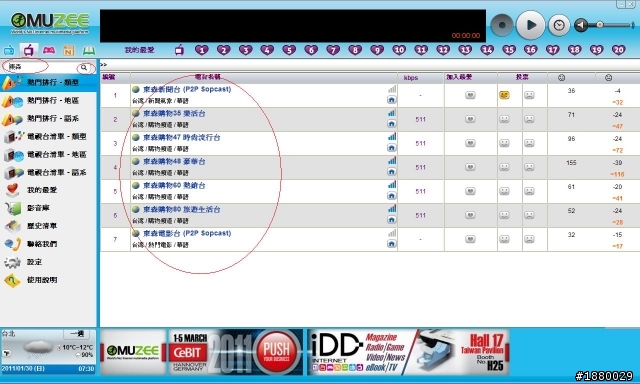Vote smiley for 東森購物47 時尚流行台
Viewport: 640px width, 384px height.
tap(504, 143)
